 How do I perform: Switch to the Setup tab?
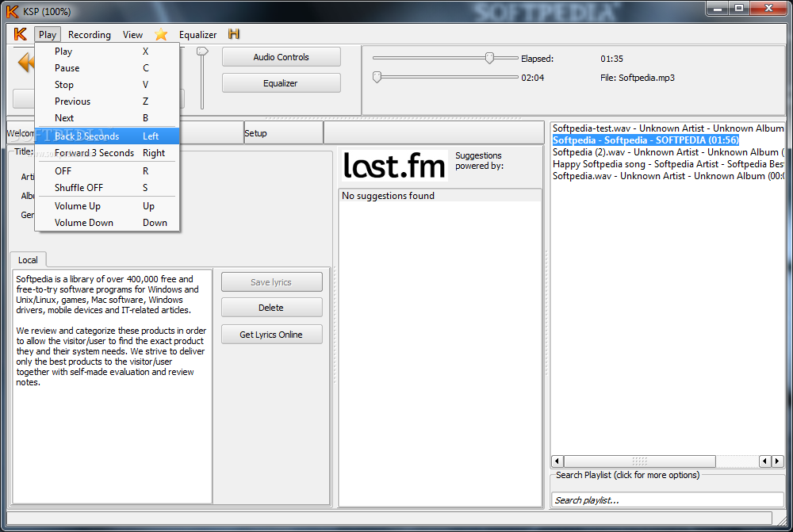[x=283, y=133]
